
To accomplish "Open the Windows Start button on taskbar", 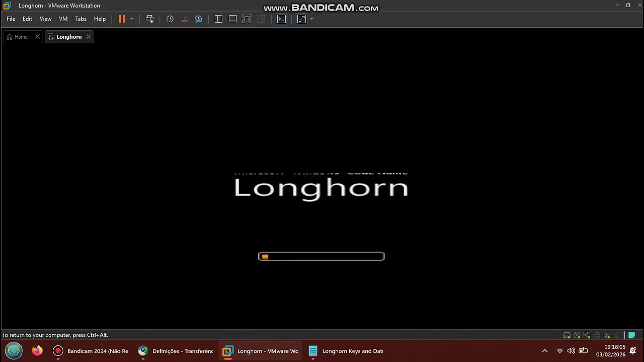I will [x=14, y=351].
